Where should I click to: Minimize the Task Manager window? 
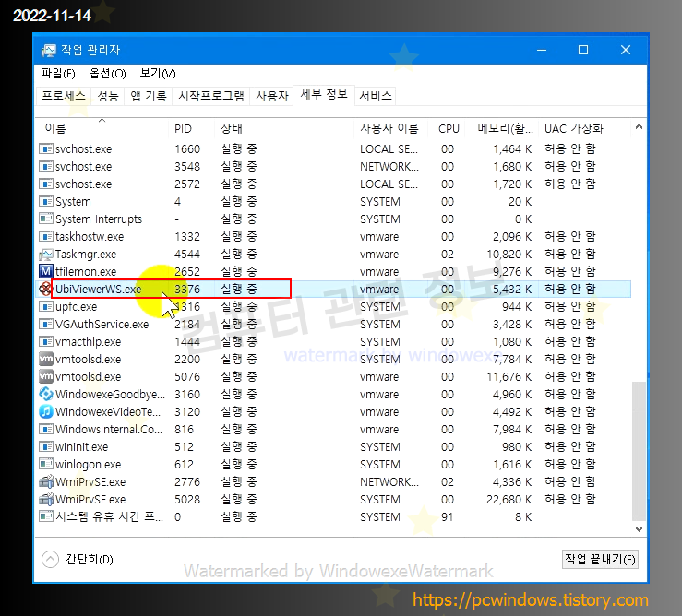coord(542,51)
